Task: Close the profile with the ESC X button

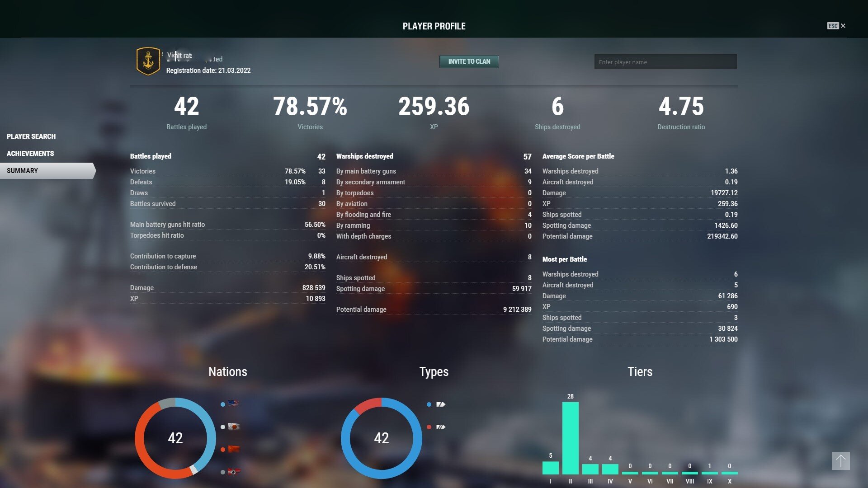Action: click(843, 26)
